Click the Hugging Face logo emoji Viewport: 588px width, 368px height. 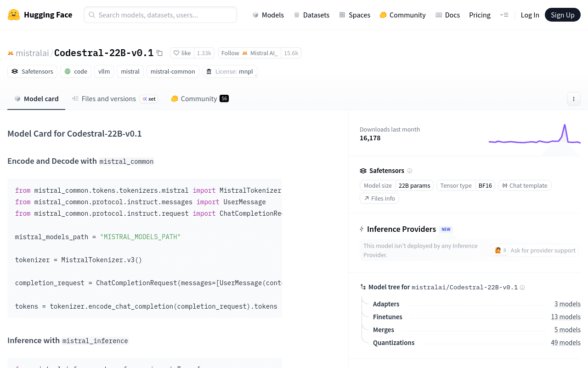pyautogui.click(x=14, y=15)
